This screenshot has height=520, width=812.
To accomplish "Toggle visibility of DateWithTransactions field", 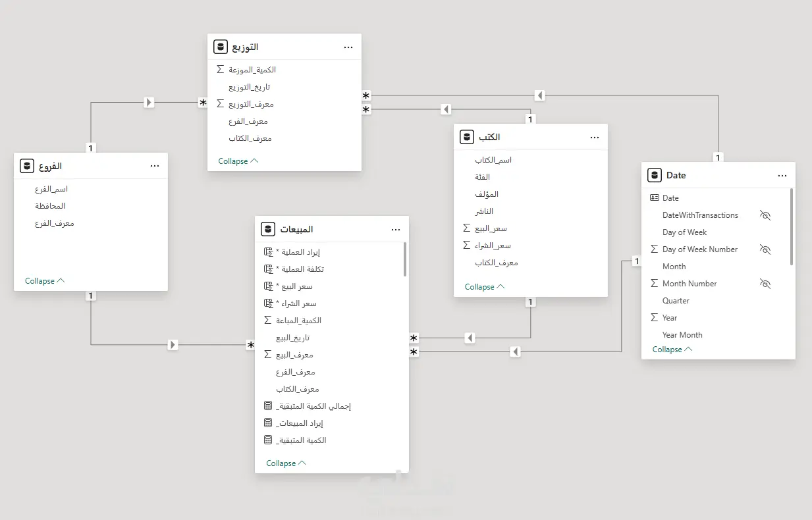I will point(765,215).
